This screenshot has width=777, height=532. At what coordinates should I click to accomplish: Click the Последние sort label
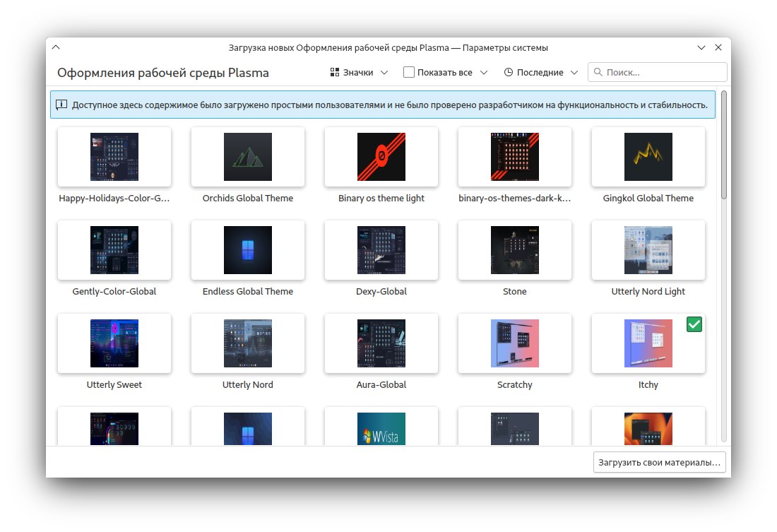pyautogui.click(x=540, y=72)
